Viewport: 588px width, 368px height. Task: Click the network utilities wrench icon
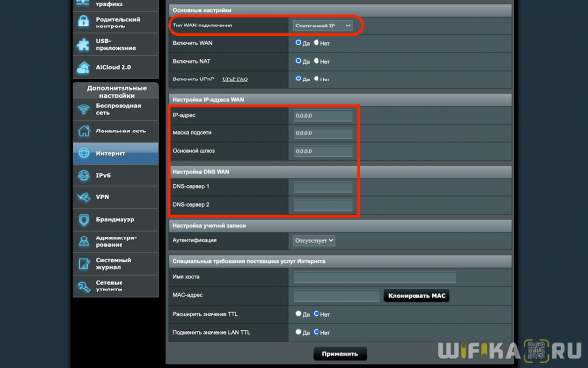click(x=84, y=287)
